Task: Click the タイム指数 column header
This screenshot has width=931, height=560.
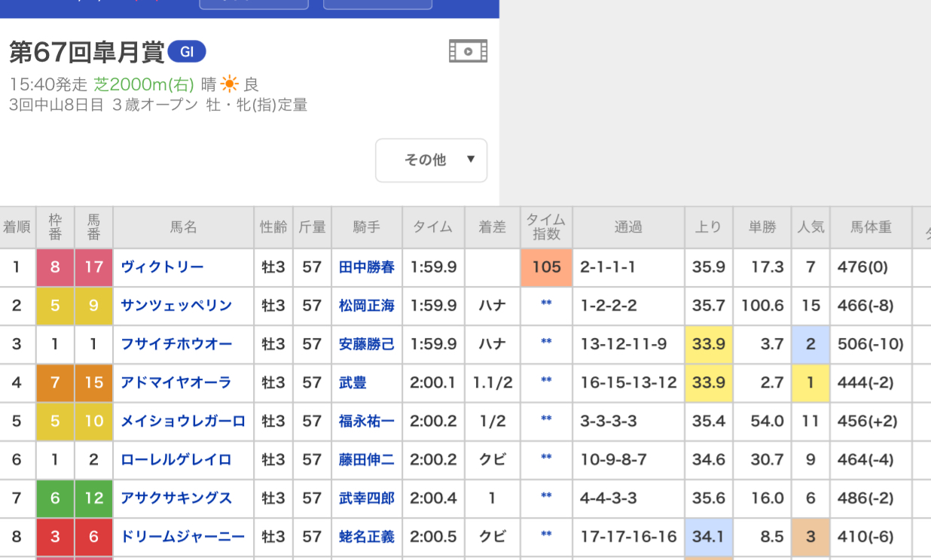Action: point(546,227)
